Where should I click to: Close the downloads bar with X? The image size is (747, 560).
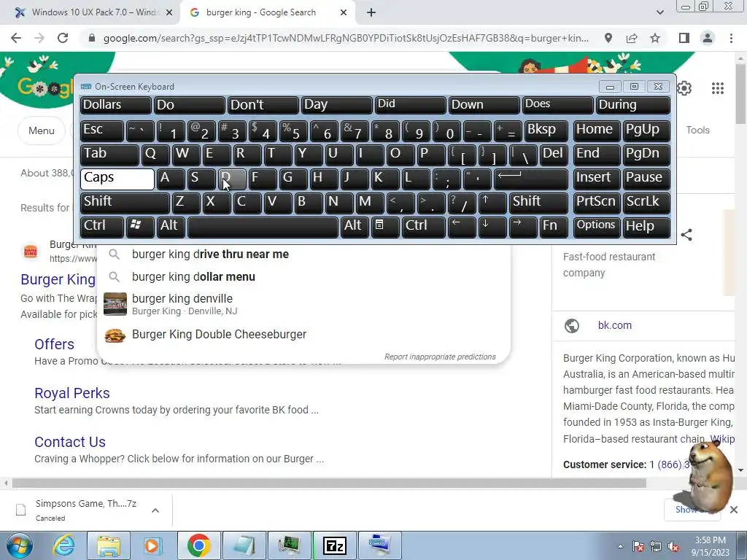coord(734,510)
